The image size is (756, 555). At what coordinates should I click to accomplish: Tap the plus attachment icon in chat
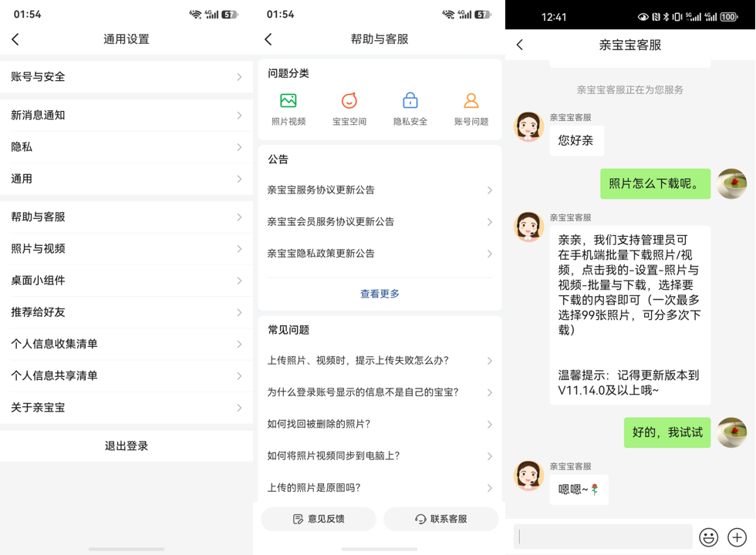737,537
